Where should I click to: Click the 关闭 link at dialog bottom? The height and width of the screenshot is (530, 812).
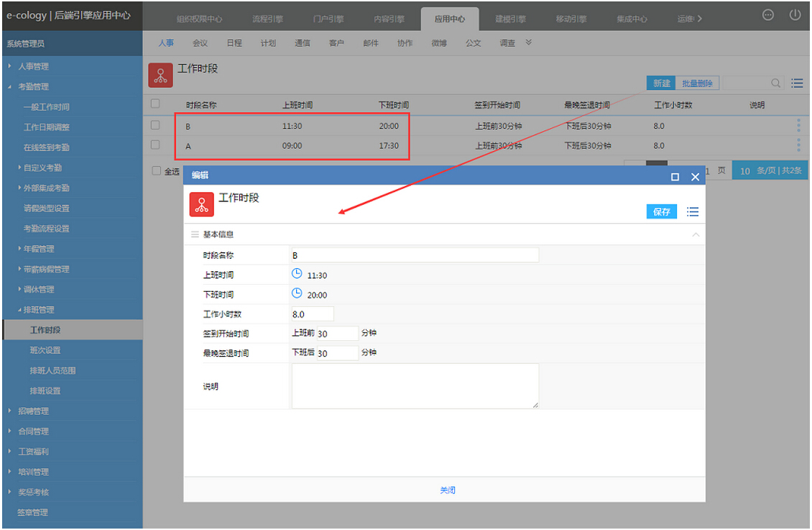448,490
